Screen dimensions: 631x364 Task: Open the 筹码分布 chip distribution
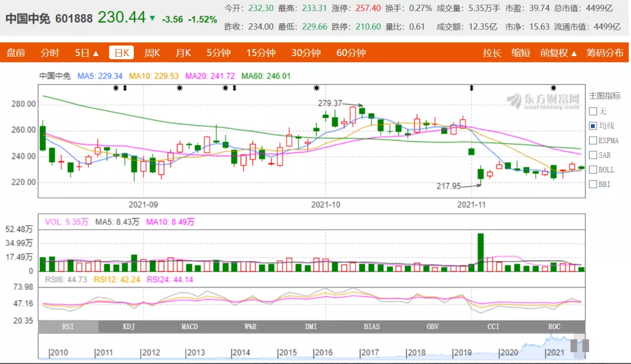pos(605,53)
